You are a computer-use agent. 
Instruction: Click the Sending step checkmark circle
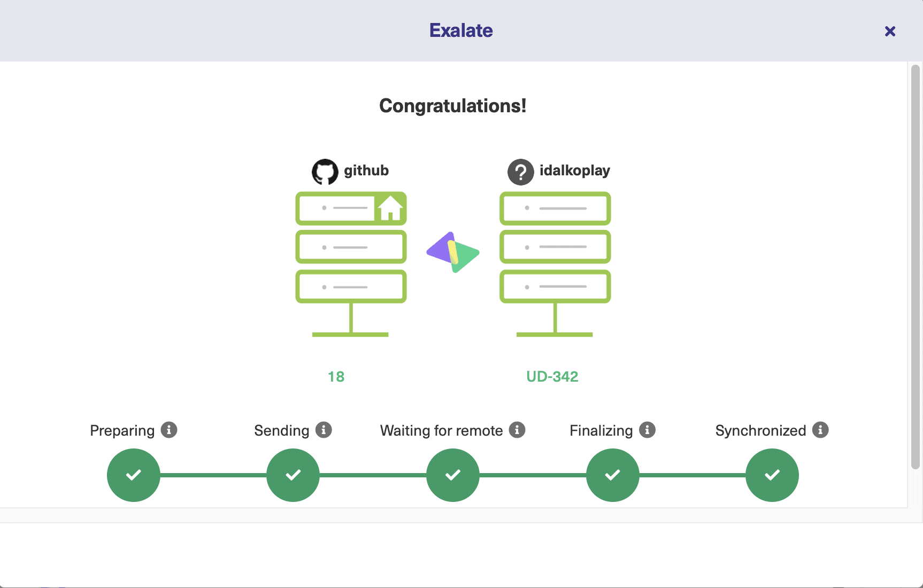[x=293, y=475]
